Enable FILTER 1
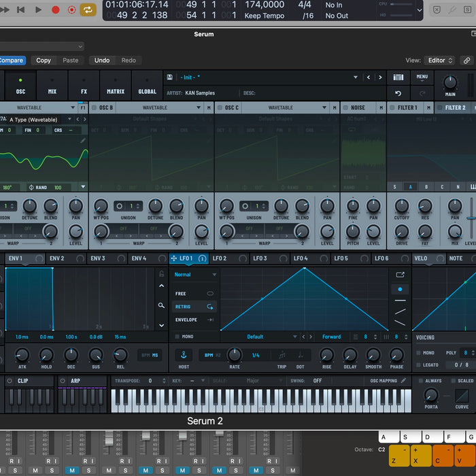Viewport: 476px width, 476px height. 392,107
